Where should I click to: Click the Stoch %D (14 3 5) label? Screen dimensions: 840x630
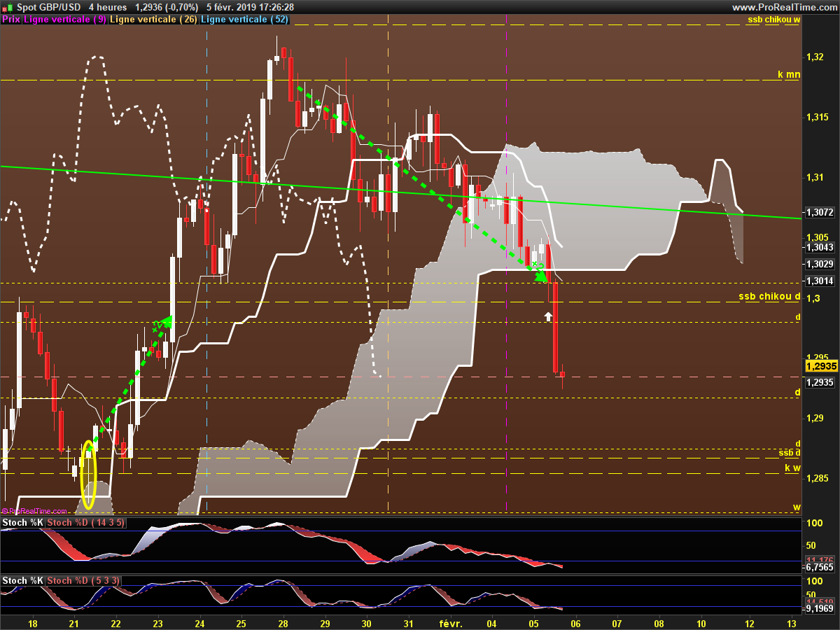tap(87, 522)
